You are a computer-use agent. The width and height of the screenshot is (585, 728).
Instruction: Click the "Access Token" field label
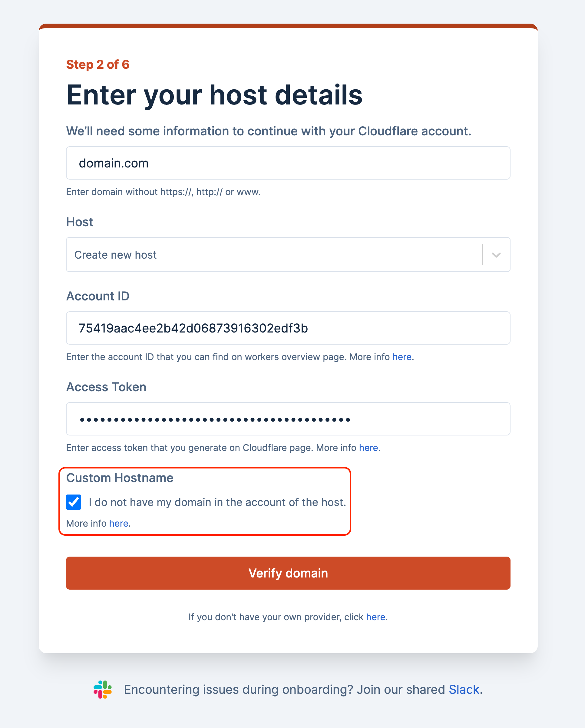pos(106,387)
